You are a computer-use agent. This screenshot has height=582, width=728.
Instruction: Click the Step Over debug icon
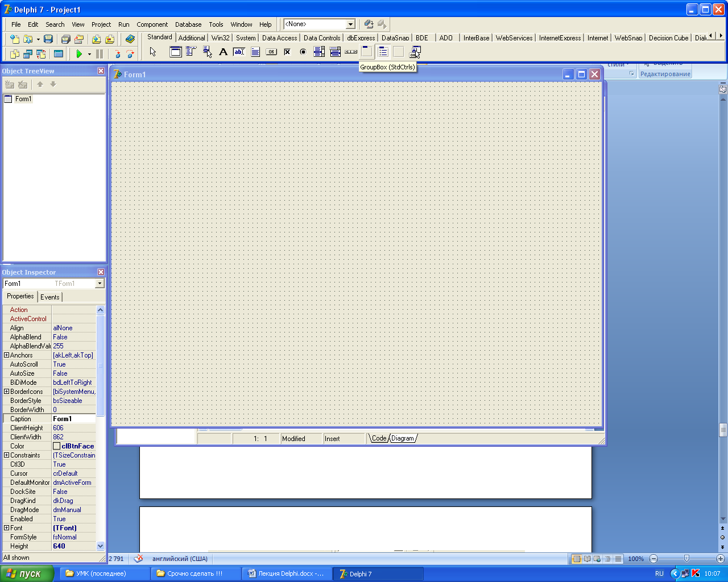click(x=130, y=54)
